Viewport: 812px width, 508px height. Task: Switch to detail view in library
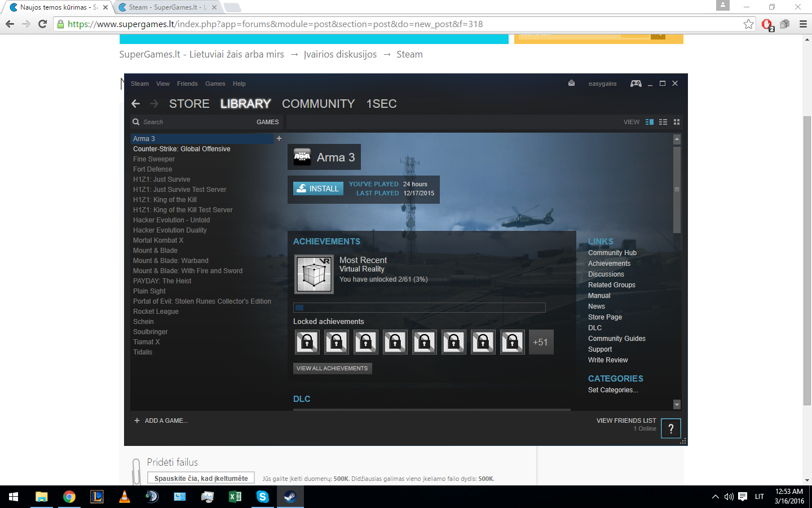pos(650,122)
